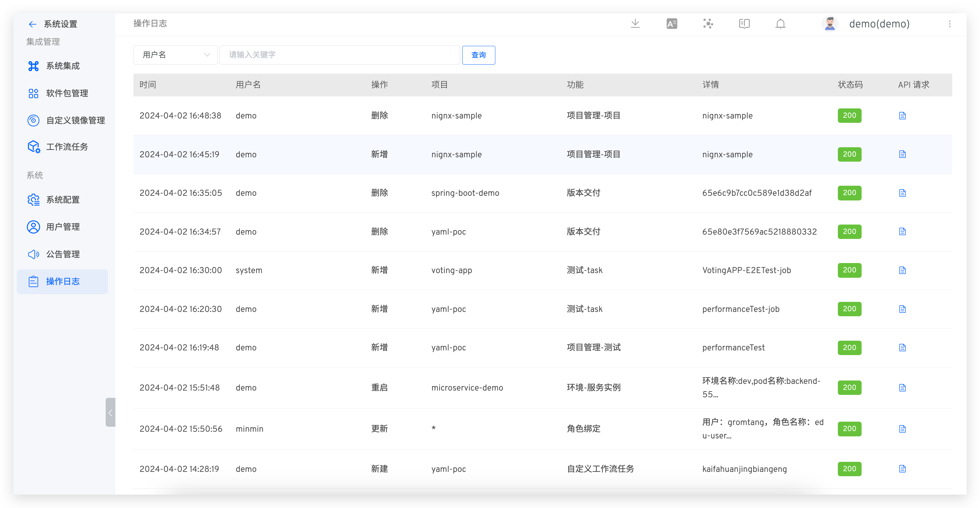The height and width of the screenshot is (508, 980).
Task: Click the download icon in top bar
Action: (635, 23)
